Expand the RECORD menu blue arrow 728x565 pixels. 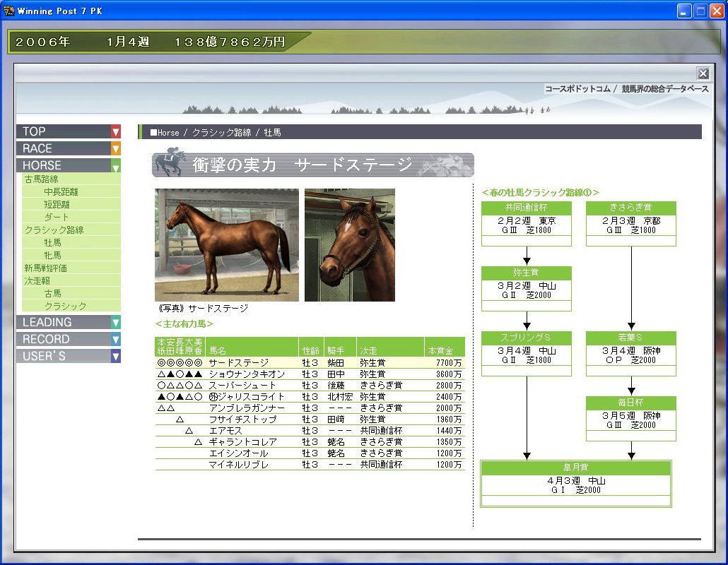(x=116, y=339)
